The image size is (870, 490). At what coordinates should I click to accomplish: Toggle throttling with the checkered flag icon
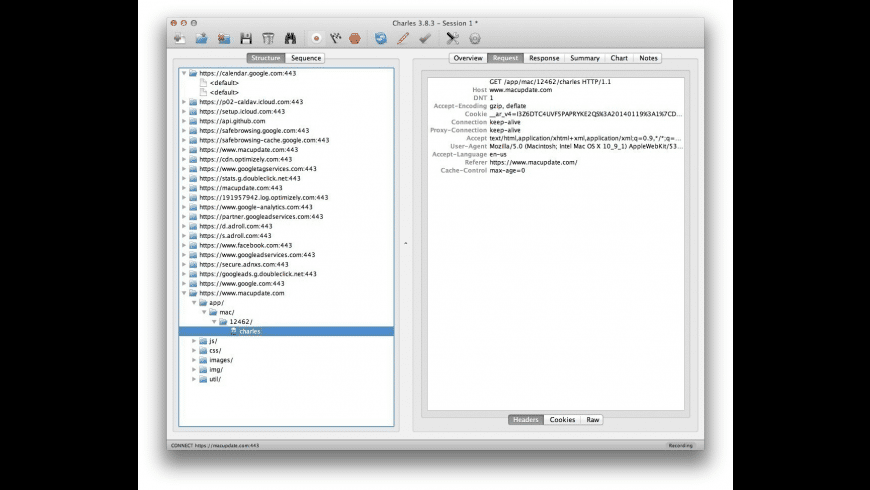pos(336,39)
